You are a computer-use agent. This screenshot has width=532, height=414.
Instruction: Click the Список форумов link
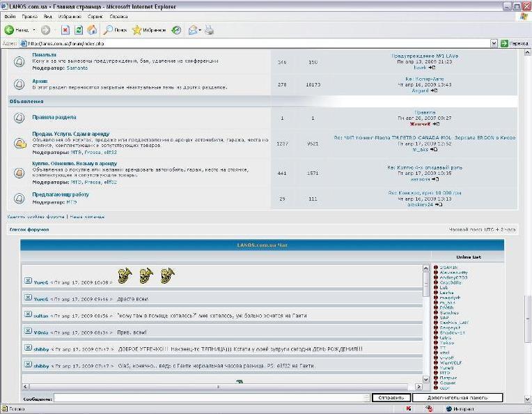click(29, 229)
